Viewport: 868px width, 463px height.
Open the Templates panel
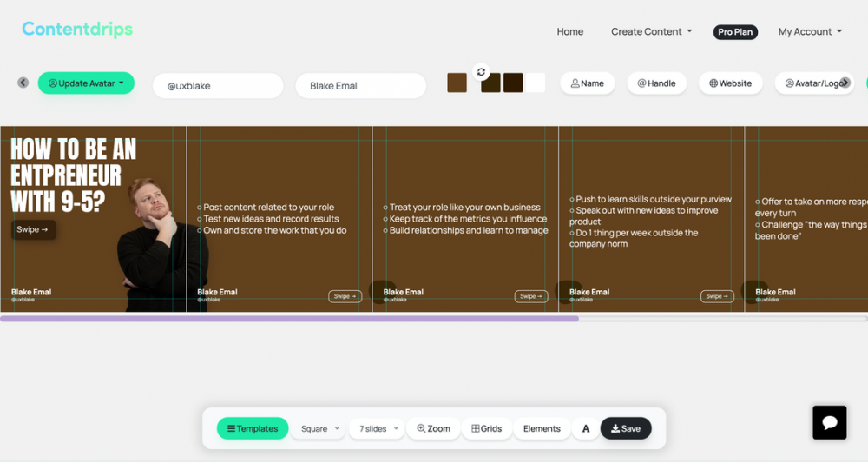[253, 428]
